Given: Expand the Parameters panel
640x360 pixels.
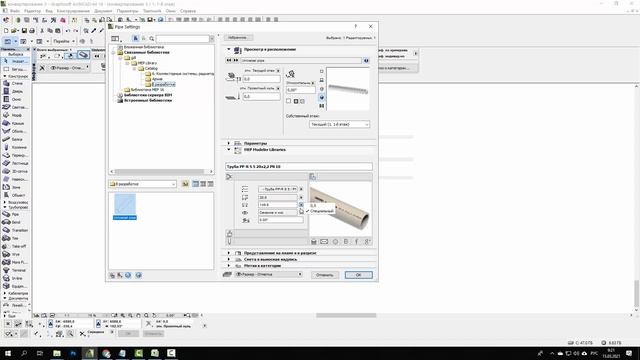Looking at the screenshot, I should (229, 143).
